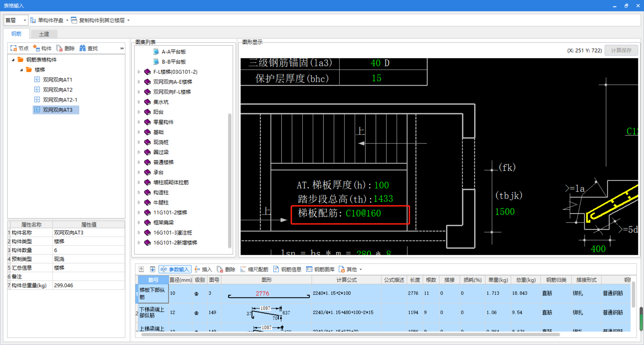Viewport: 644px width, 345px height.
Task: Select 16G101-3灌注桩 atlas item
Action: [x=172, y=232]
